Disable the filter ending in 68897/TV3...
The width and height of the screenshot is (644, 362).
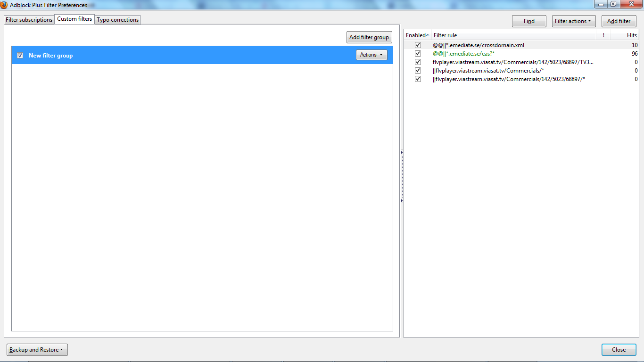(418, 62)
